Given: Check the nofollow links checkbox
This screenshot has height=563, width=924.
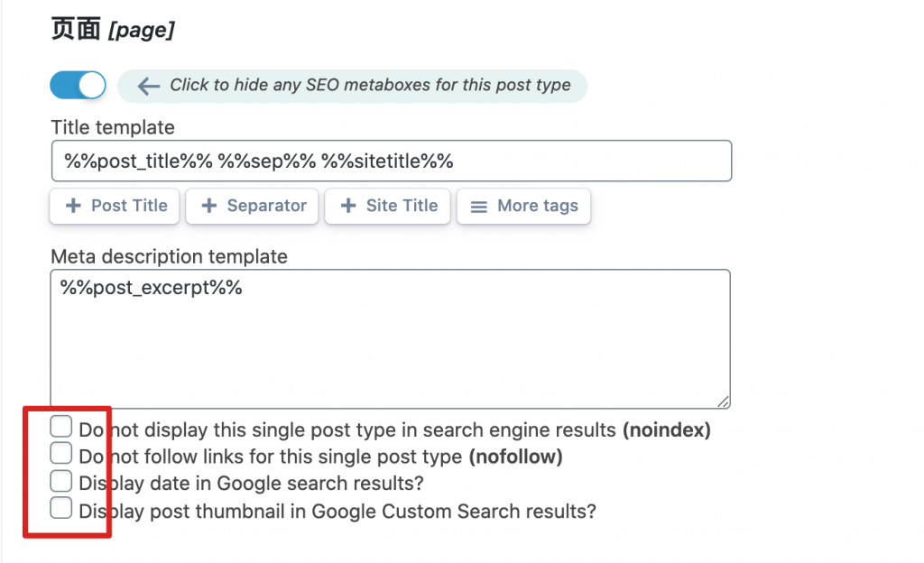Looking at the screenshot, I should (x=61, y=453).
